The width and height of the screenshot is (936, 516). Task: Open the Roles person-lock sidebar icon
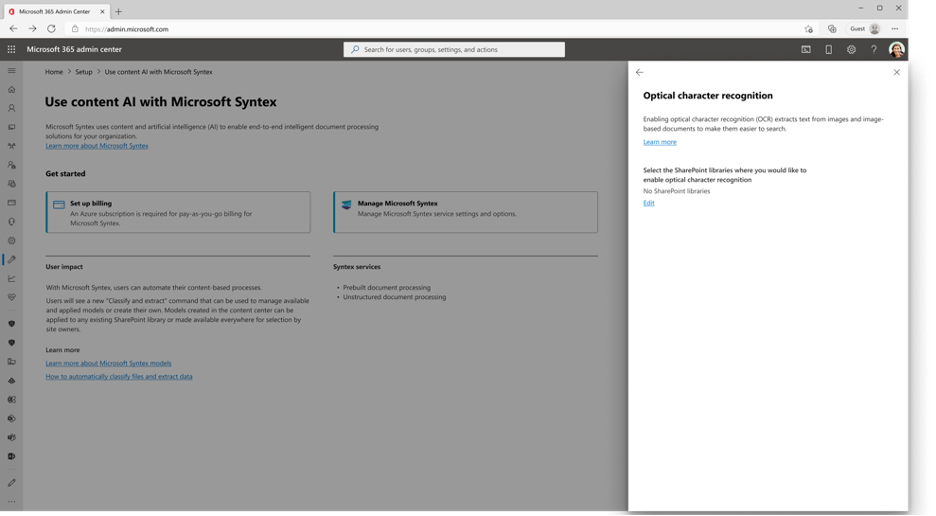(11, 165)
